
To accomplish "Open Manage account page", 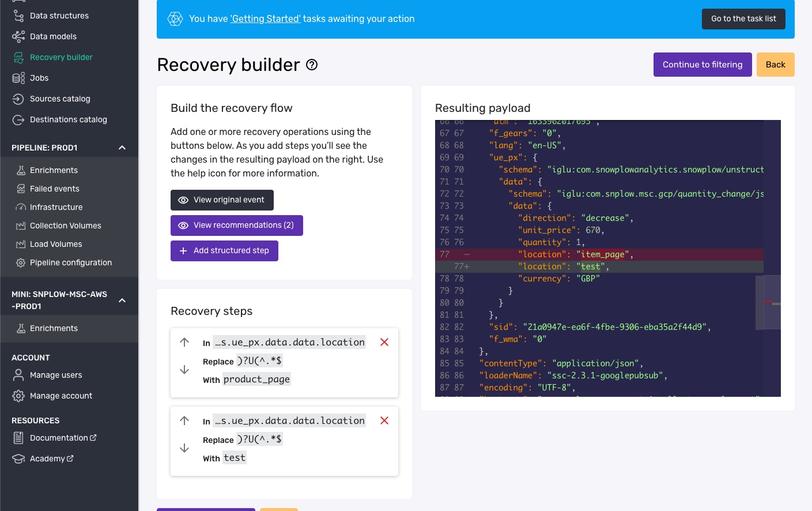I will pyautogui.click(x=61, y=396).
